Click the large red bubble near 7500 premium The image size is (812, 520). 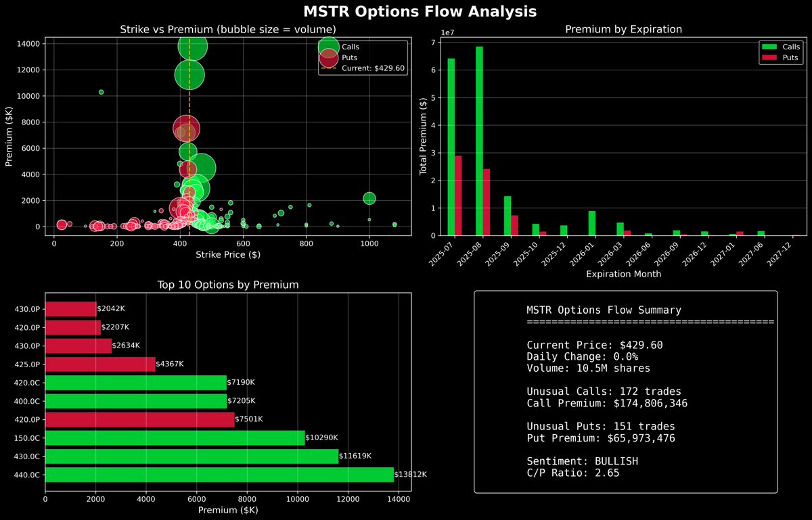point(186,128)
